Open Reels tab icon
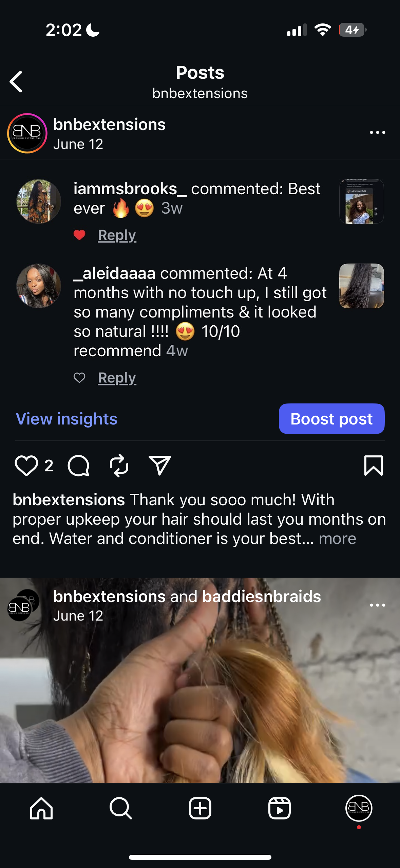This screenshot has height=868, width=400. [280, 808]
